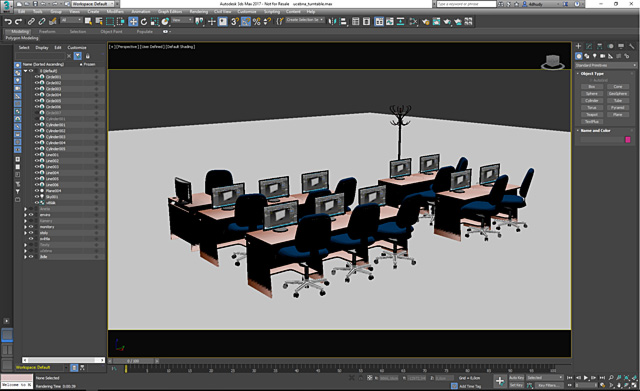Viewport: 640px width, 391px height.
Task: Click the Undo arrow in main toolbar
Action: [8, 21]
